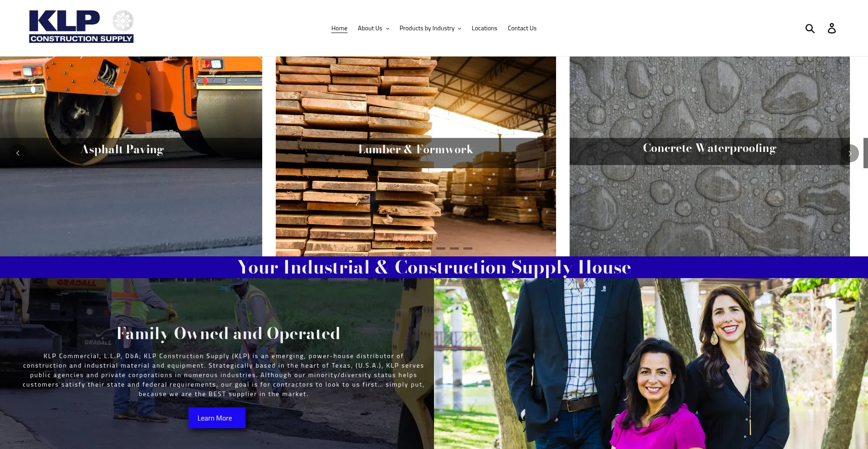Advance carousel with right arrow

point(850,153)
